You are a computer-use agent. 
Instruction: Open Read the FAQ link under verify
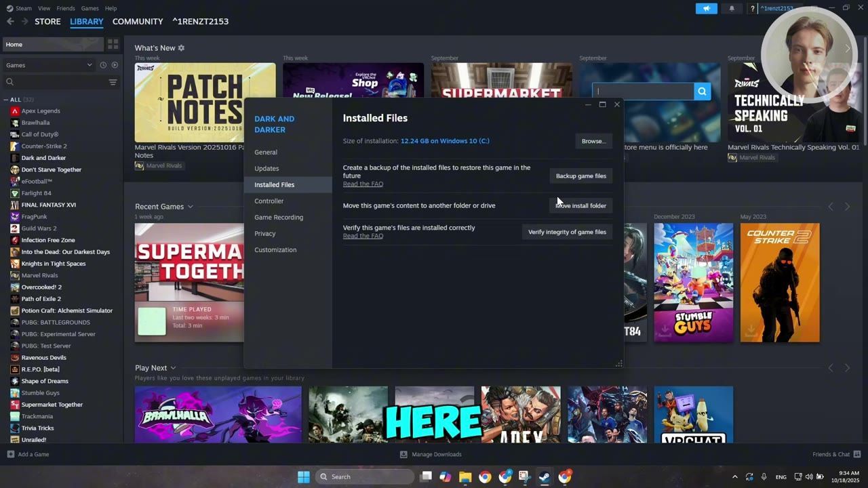363,236
